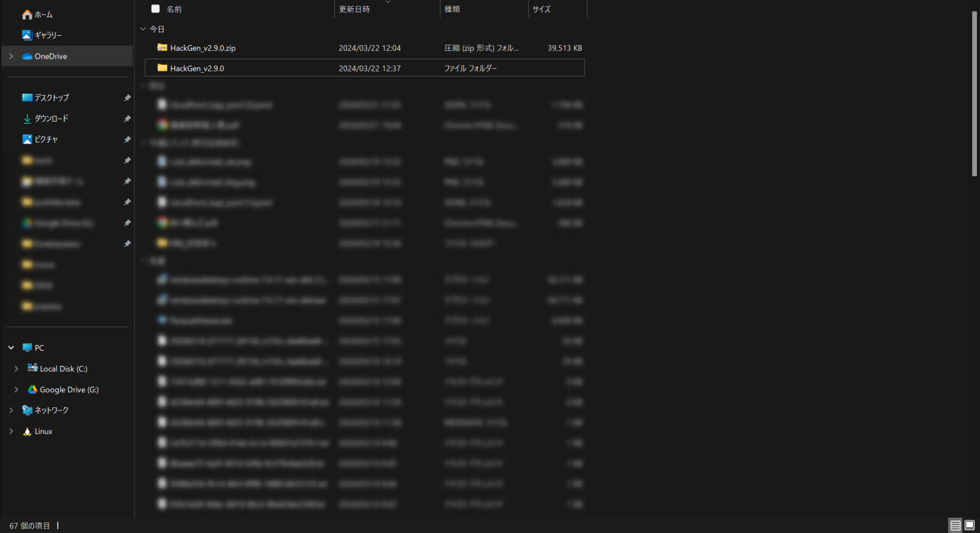The width and height of the screenshot is (980, 533).
Task: Expand the Linux node in the sidebar
Action: 10,431
